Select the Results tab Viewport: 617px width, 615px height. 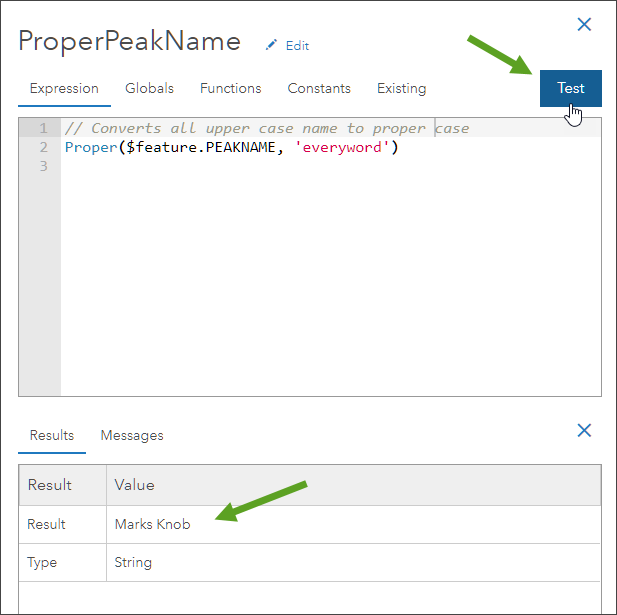(x=52, y=435)
